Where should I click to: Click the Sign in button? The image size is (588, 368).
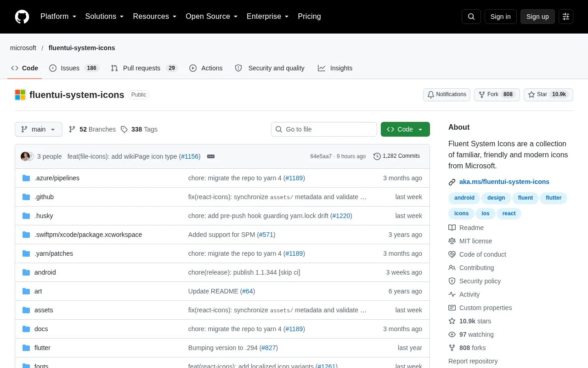pos(501,17)
